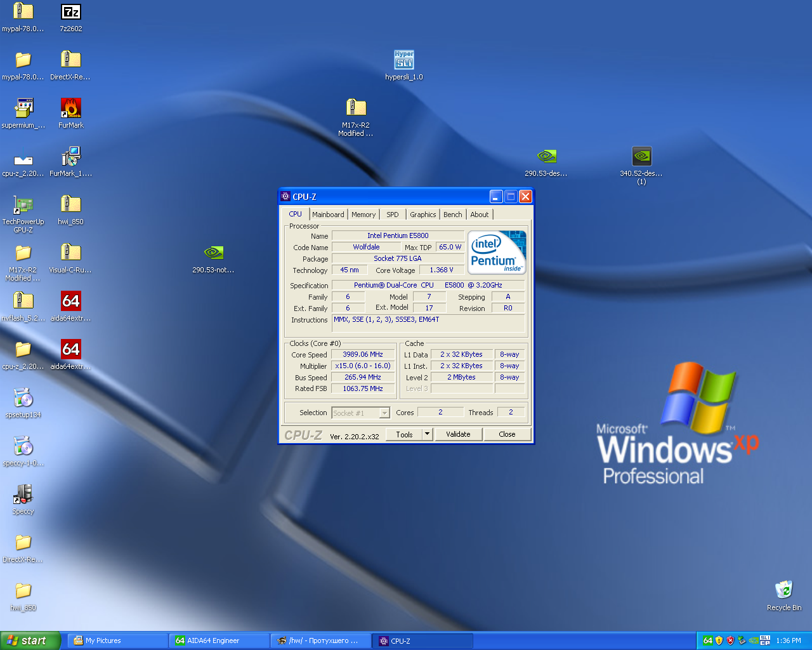The image size is (812, 650).
Task: Switch to the Memory tab
Action: pos(363,215)
